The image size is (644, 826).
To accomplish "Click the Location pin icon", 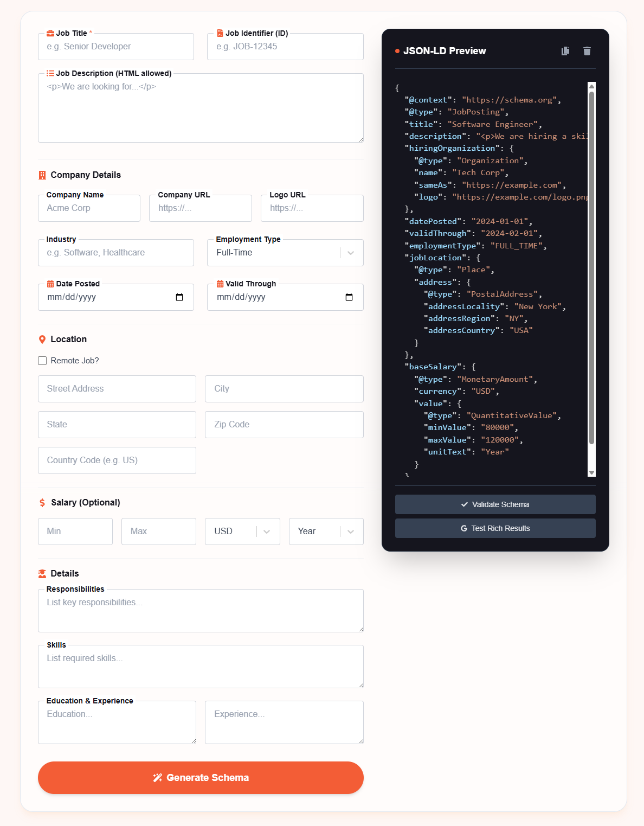I will coord(42,340).
